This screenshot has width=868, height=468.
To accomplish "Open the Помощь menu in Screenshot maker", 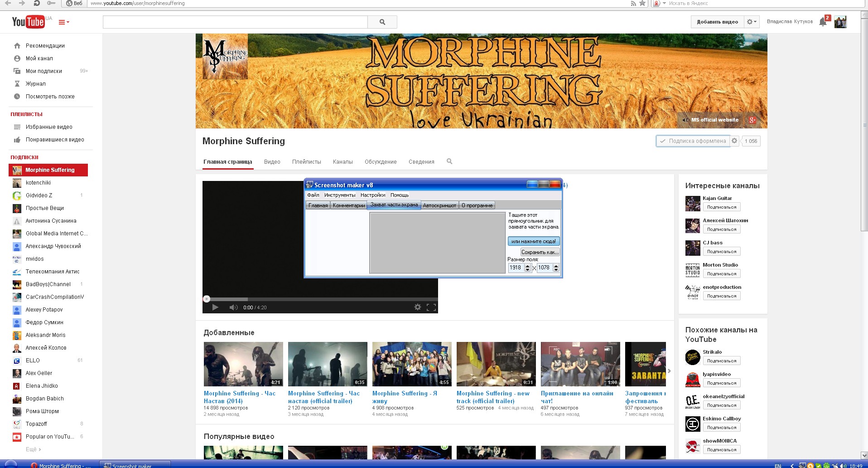I will 400,195.
